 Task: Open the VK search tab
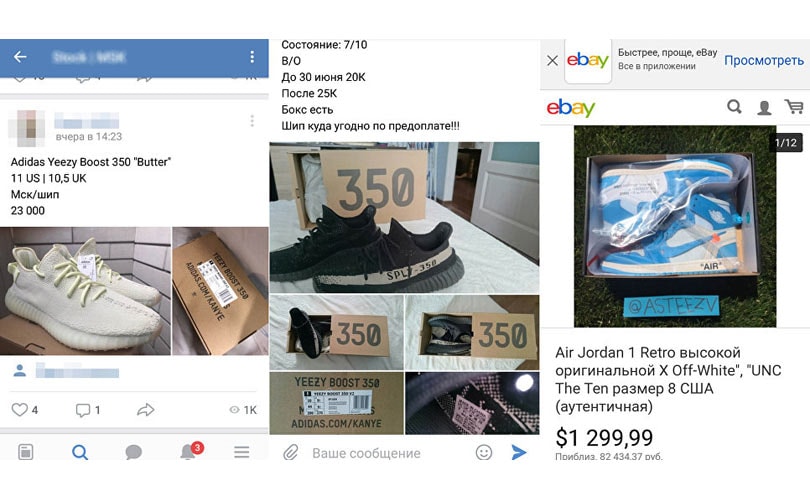coord(80,452)
